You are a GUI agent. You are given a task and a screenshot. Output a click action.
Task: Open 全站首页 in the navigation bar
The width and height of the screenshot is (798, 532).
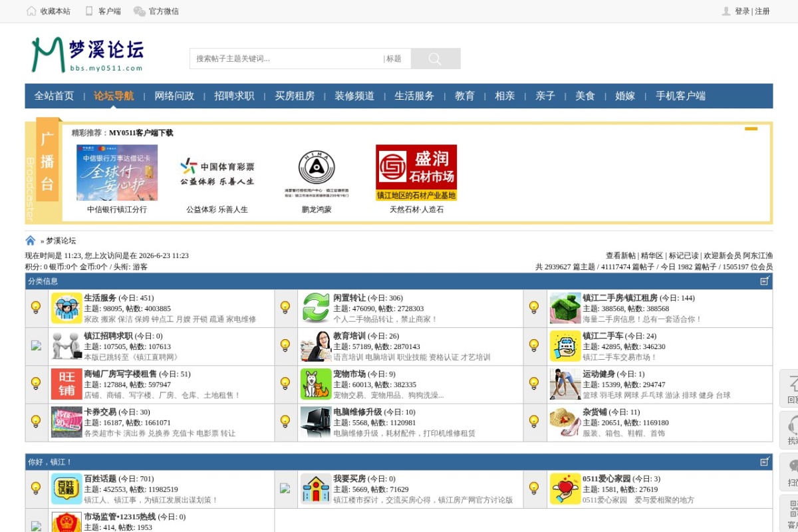pos(55,96)
